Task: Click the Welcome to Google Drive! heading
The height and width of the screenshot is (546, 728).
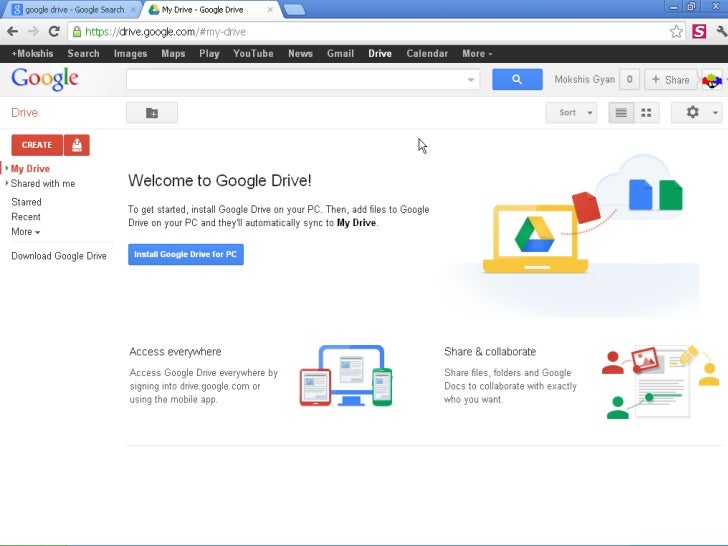Action: click(x=220, y=180)
